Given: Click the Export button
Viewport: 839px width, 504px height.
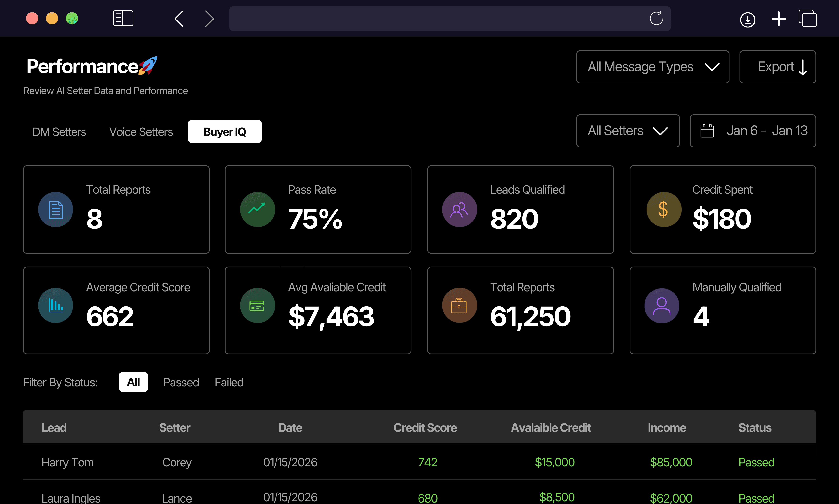Looking at the screenshot, I should [x=777, y=67].
